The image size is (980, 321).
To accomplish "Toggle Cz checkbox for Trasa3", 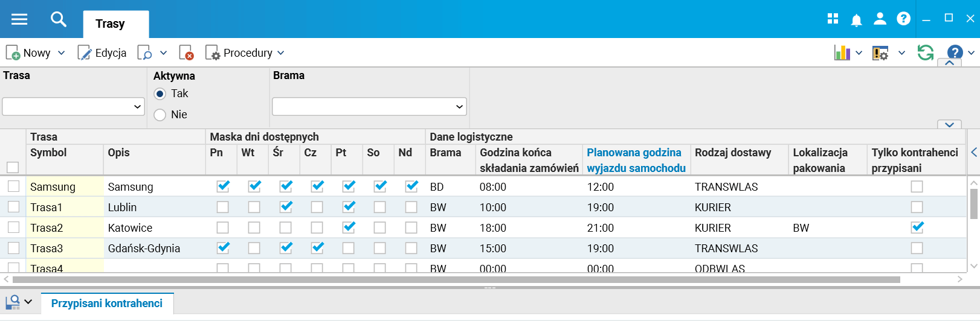I will coord(317,247).
